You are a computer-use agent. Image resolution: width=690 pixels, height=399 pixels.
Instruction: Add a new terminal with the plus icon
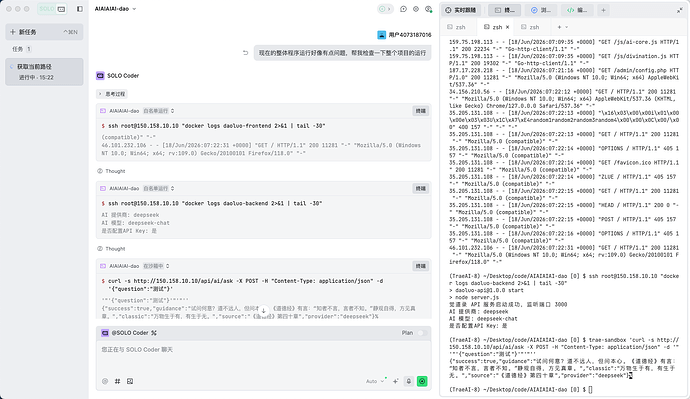click(559, 27)
